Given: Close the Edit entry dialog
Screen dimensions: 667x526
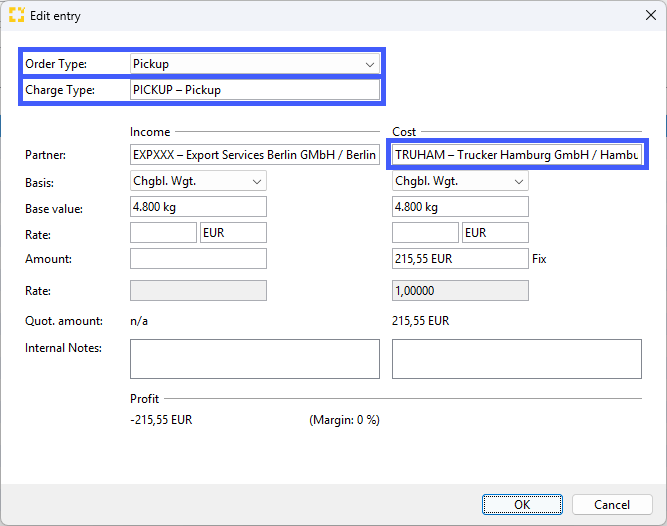Looking at the screenshot, I should pyautogui.click(x=650, y=15).
